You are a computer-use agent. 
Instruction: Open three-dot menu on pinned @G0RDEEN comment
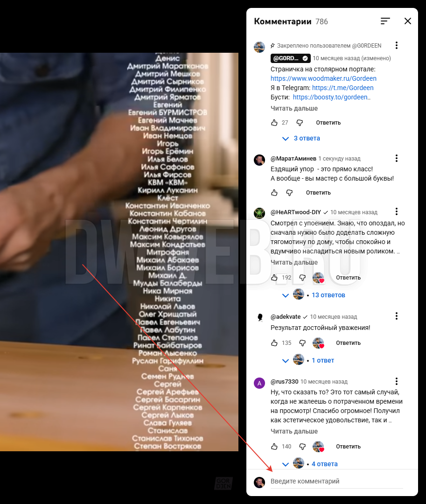[x=397, y=45]
